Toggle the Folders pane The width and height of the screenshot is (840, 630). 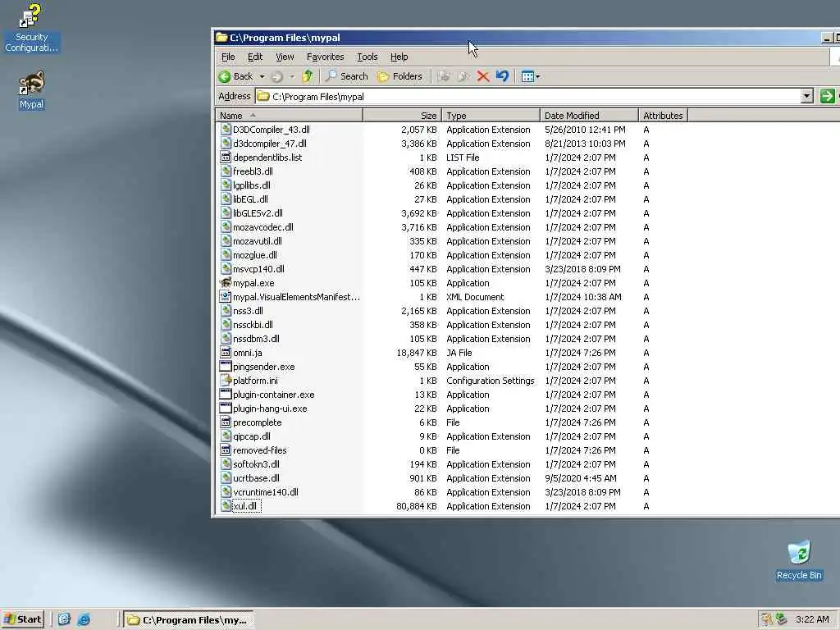click(x=399, y=76)
